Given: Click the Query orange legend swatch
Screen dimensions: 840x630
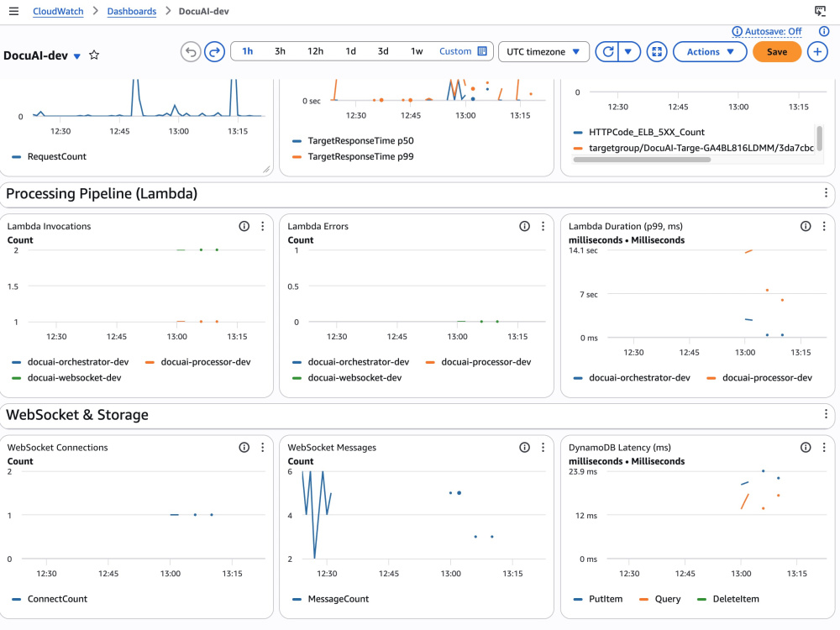Looking at the screenshot, I should click(644, 600).
